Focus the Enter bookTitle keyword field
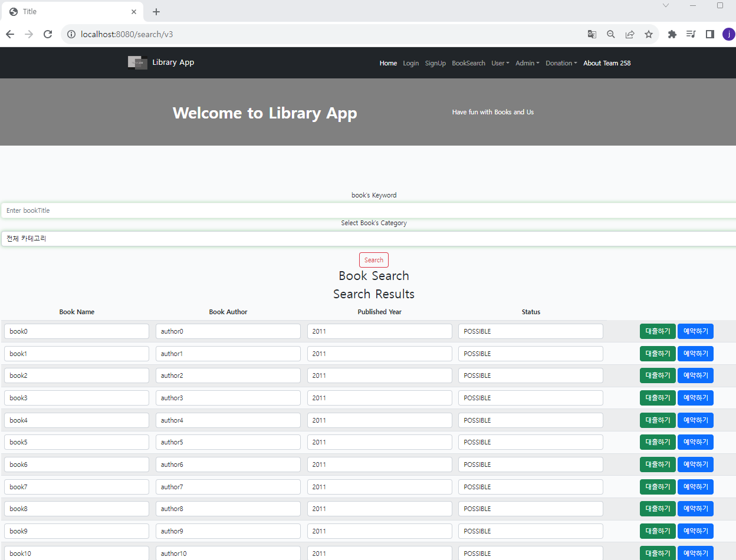The width and height of the screenshot is (736, 560). coord(369,210)
